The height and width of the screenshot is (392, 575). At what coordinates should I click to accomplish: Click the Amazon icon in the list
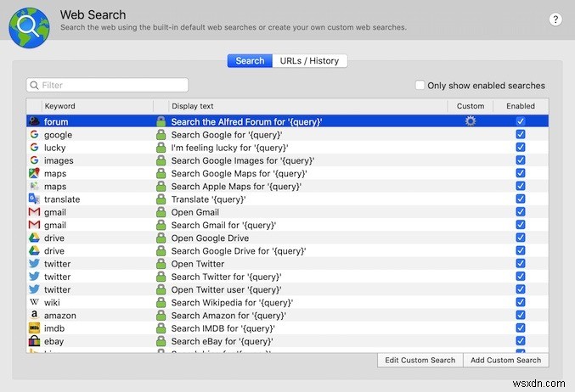click(x=34, y=316)
